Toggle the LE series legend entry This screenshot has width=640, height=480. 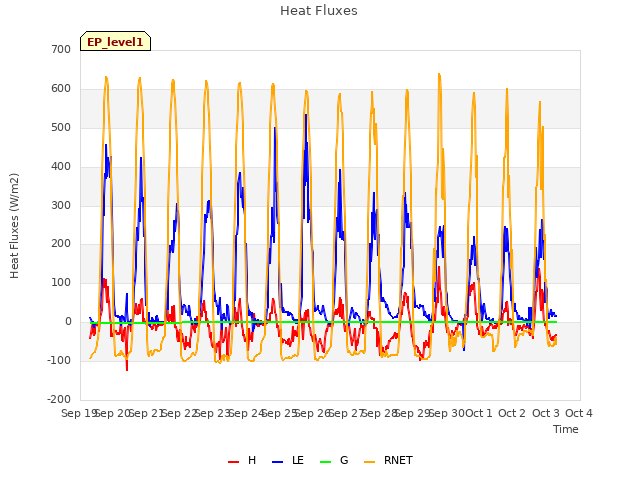[x=288, y=460]
